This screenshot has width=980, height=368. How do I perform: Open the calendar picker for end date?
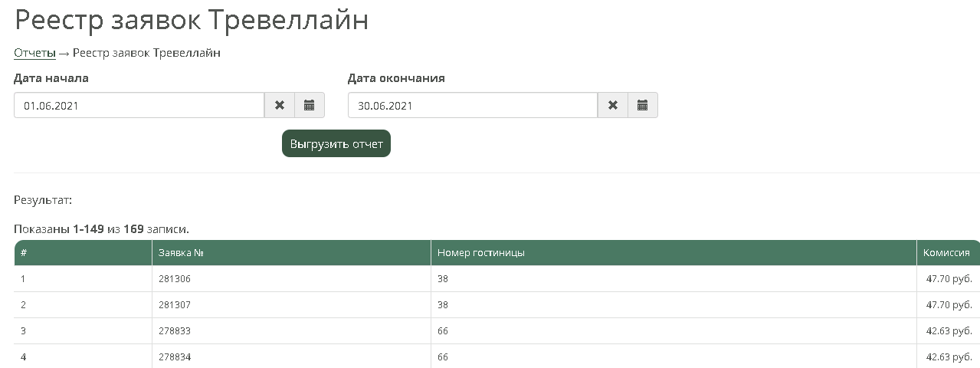[x=643, y=106]
